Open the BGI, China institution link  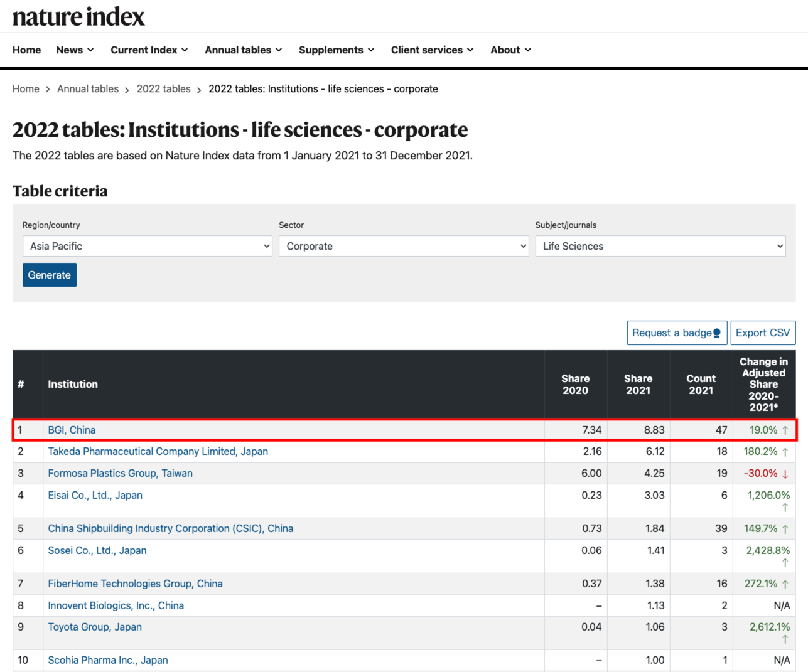[72, 430]
